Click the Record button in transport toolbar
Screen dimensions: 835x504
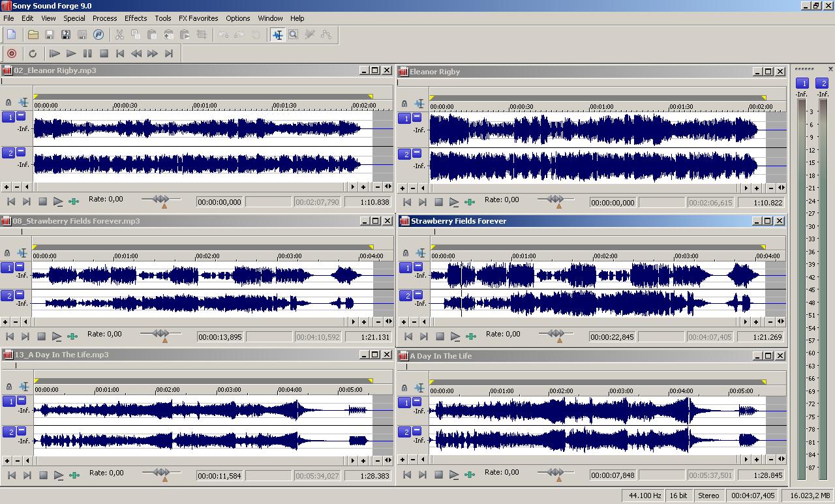click(12, 53)
